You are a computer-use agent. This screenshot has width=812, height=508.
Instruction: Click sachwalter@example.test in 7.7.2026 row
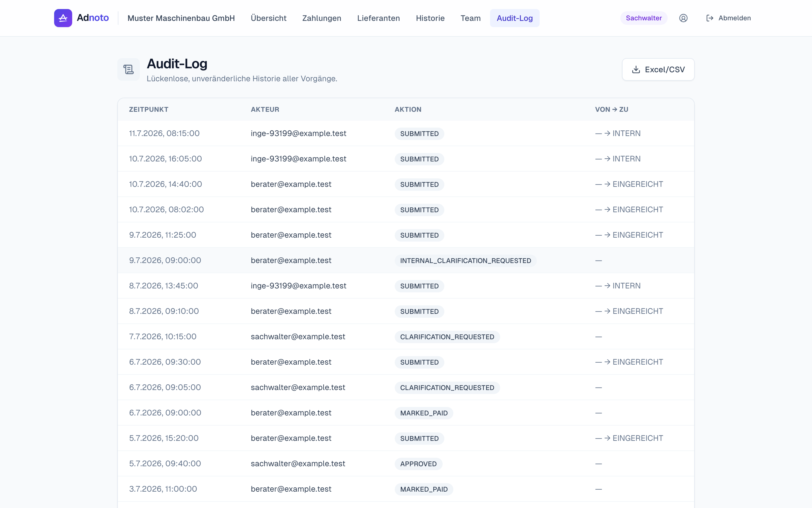[298, 337]
